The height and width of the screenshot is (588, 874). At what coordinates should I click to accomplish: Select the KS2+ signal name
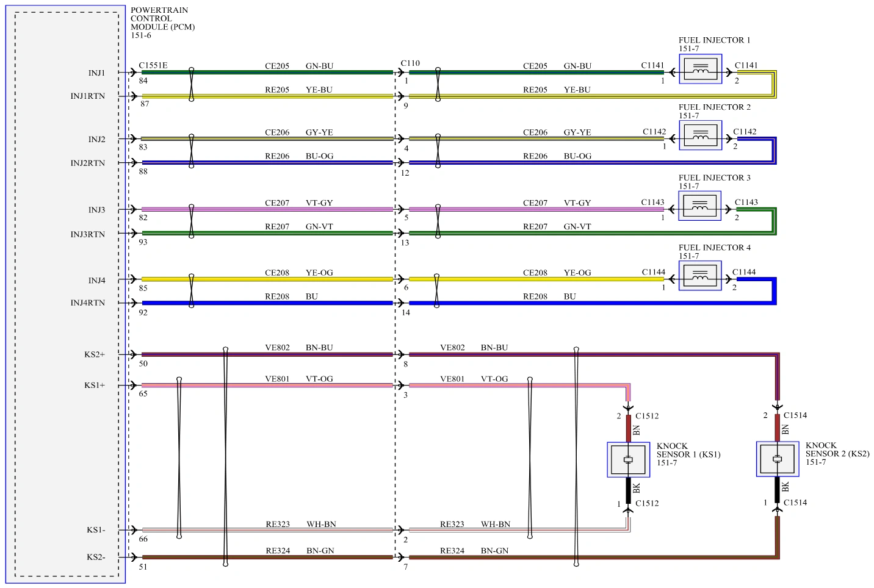[95, 354]
